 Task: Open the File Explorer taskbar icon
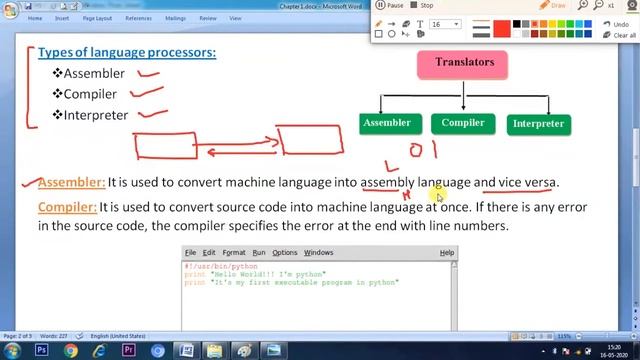pos(215,351)
